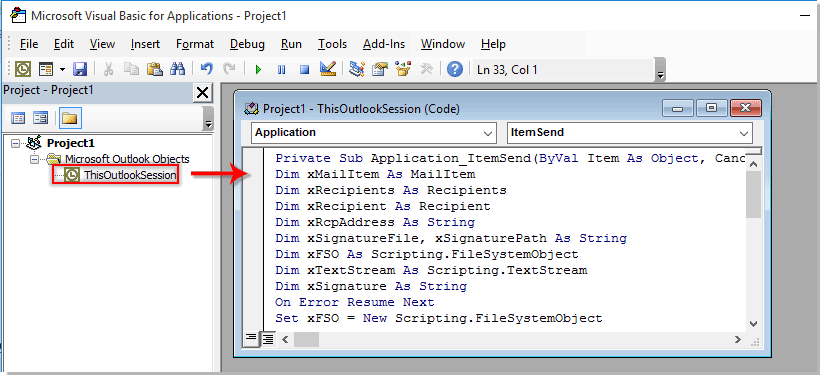Open the Application object dropdown

click(x=373, y=133)
